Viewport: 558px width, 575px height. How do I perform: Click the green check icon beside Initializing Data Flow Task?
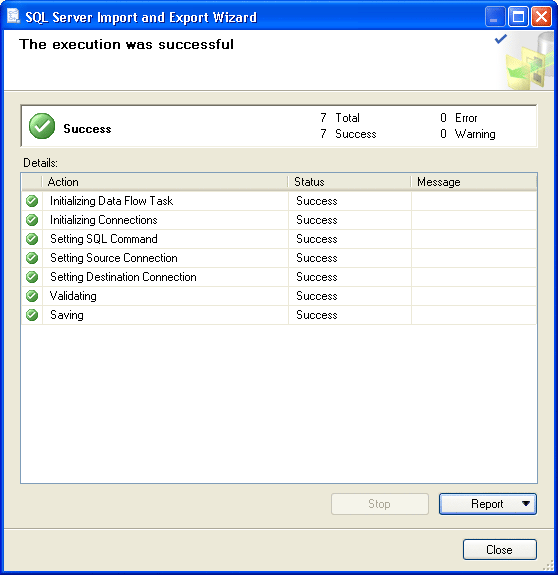(x=32, y=201)
